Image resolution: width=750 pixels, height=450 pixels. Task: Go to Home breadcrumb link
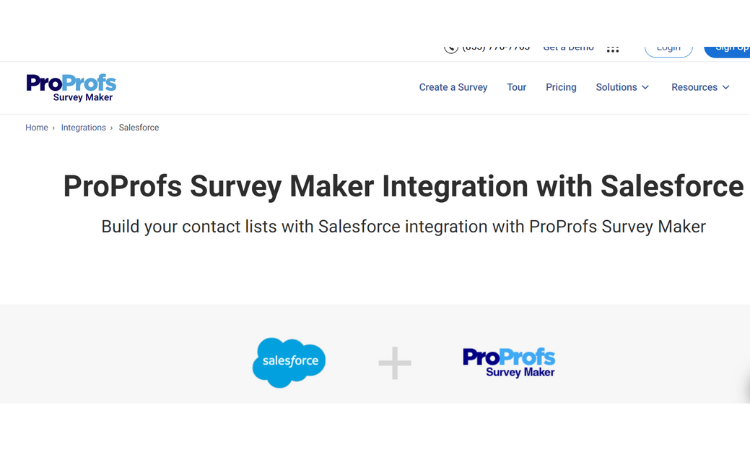pyautogui.click(x=37, y=128)
